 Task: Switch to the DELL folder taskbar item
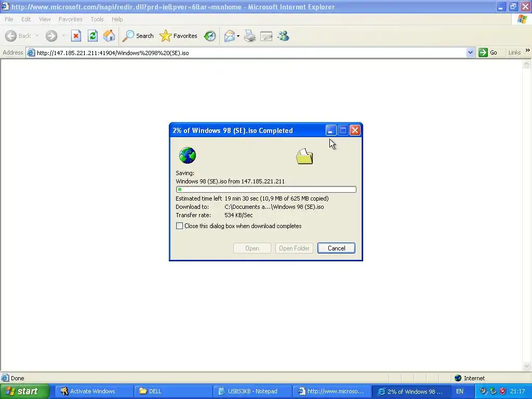[x=173, y=392]
